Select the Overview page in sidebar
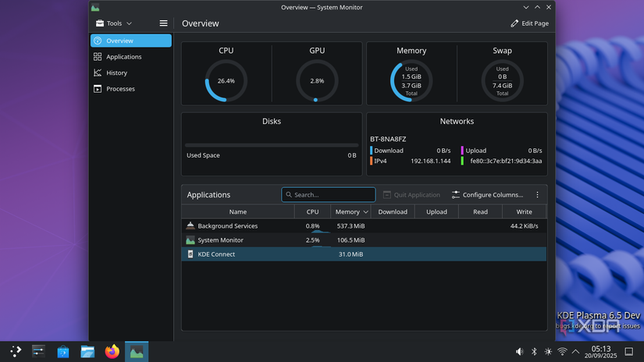The height and width of the screenshot is (362, 644). 131,41
